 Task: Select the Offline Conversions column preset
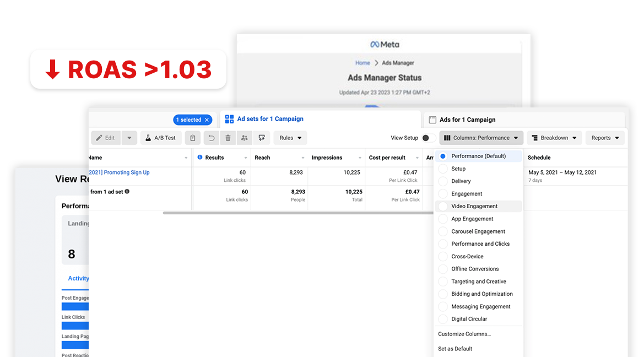(479, 269)
